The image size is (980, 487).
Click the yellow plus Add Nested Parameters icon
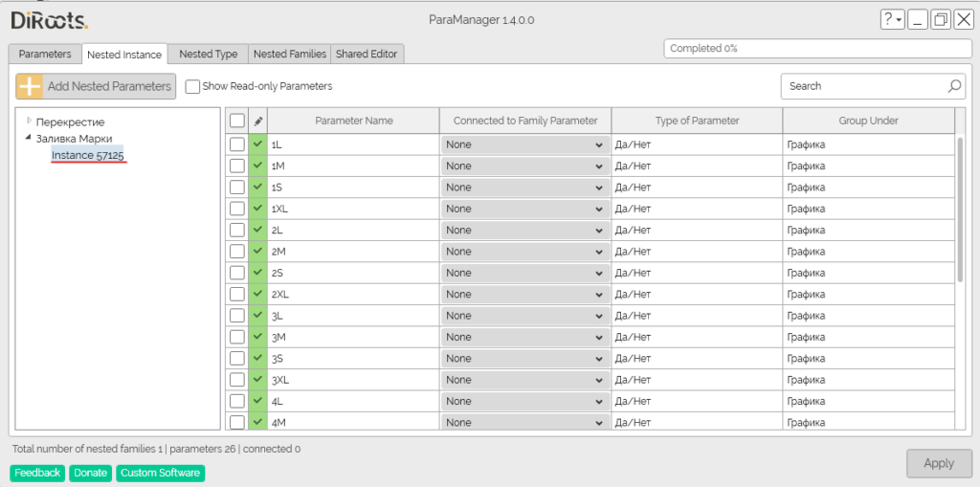[31, 86]
